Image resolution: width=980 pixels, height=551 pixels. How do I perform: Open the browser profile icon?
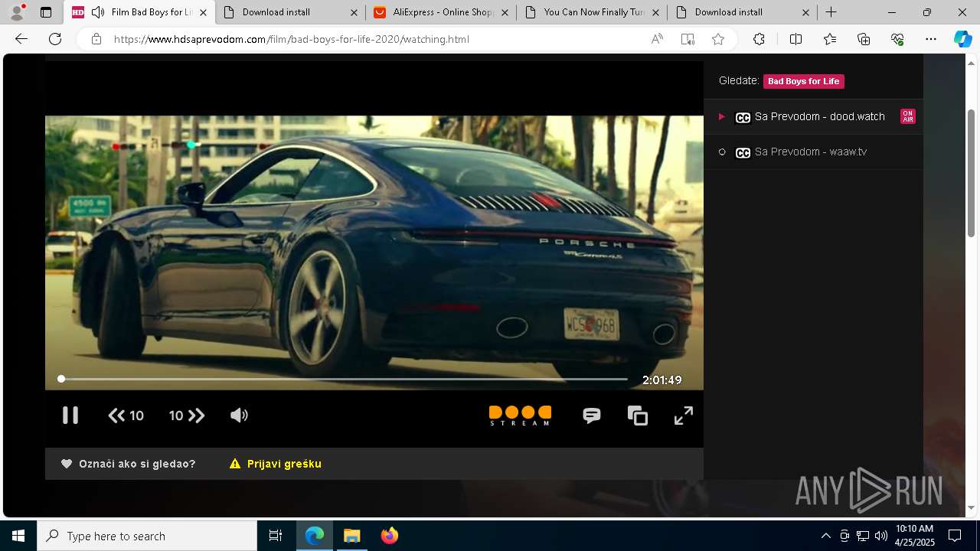click(17, 12)
